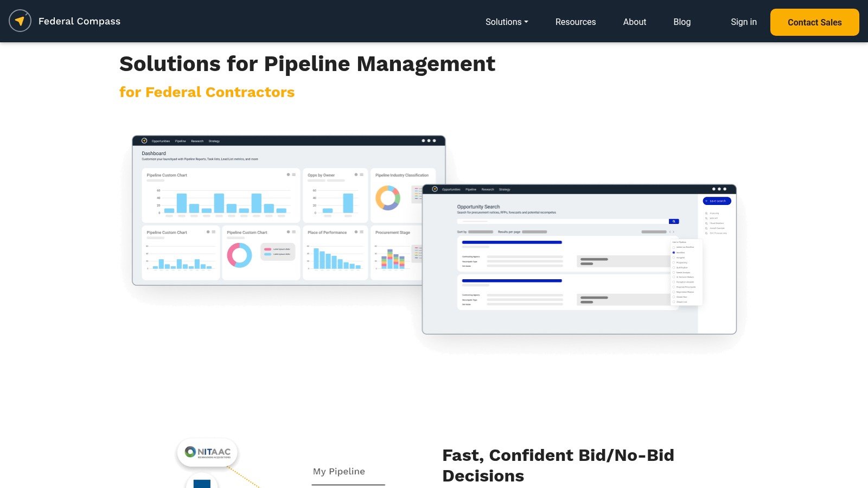Click the Federal Compass brand name text
Screen dimensions: 868x488
(80, 21)
